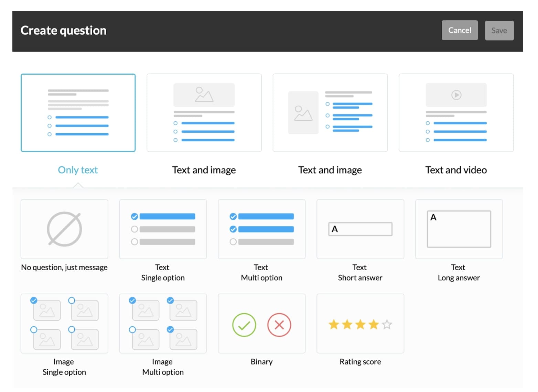
Task: Select the Image Single option icon
Action: (64, 323)
